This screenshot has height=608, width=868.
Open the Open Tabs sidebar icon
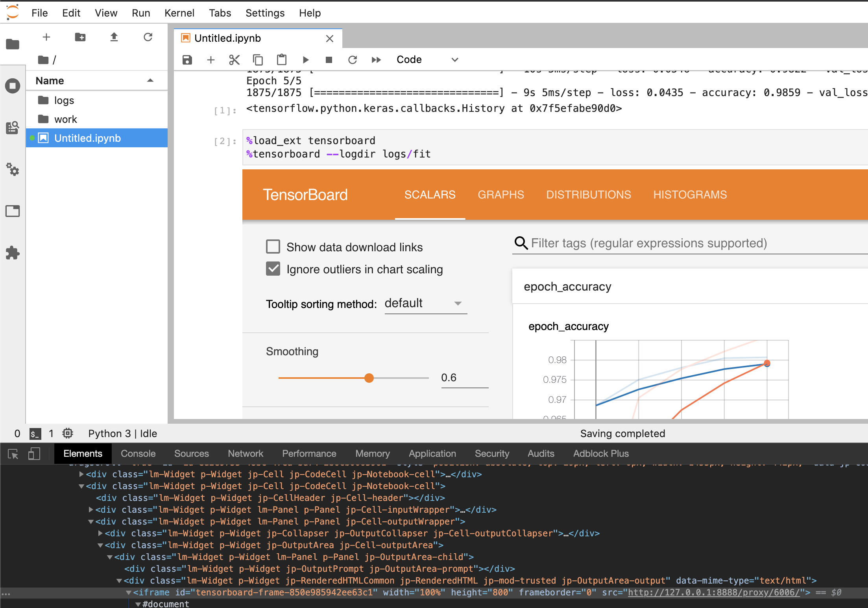click(x=13, y=211)
